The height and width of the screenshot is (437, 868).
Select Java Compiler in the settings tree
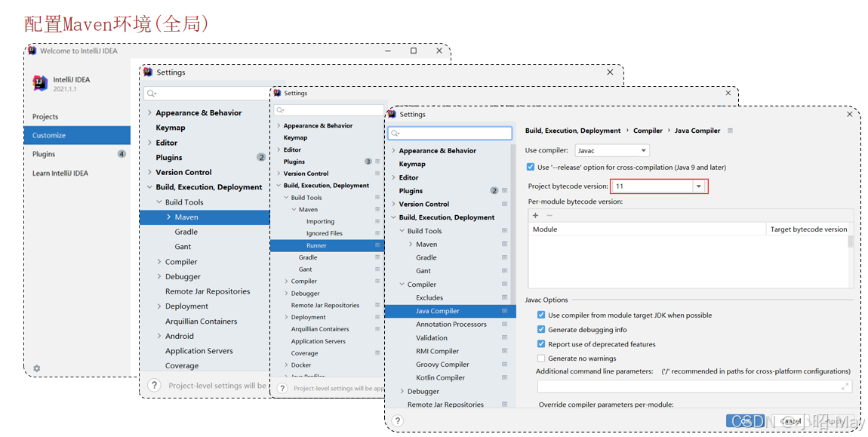click(x=450, y=311)
